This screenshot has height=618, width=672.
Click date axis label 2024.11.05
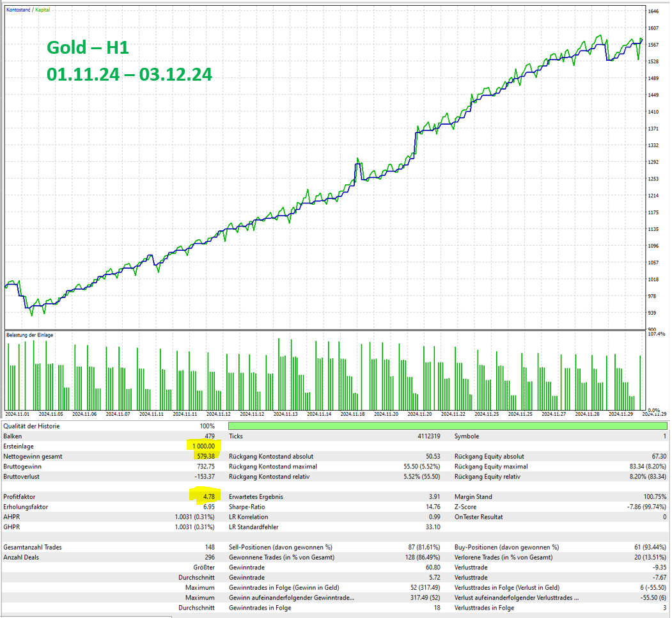[51, 414]
